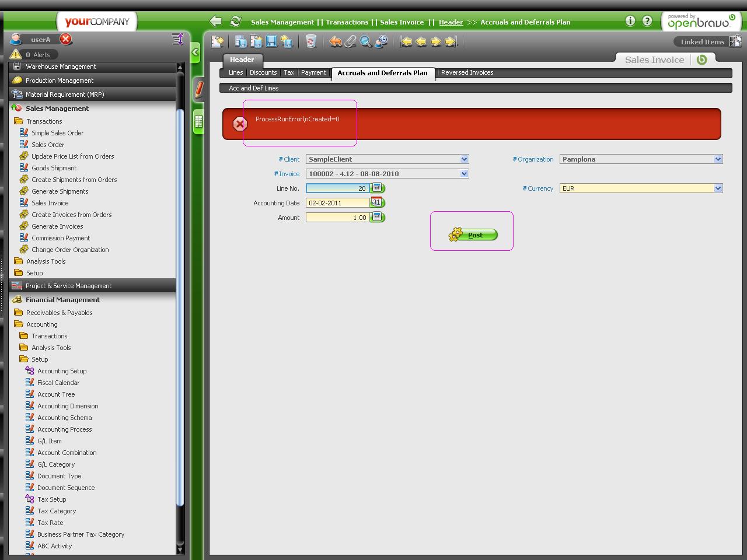This screenshot has height=560, width=747.
Task: Open the About information icon
Action: tap(630, 21)
